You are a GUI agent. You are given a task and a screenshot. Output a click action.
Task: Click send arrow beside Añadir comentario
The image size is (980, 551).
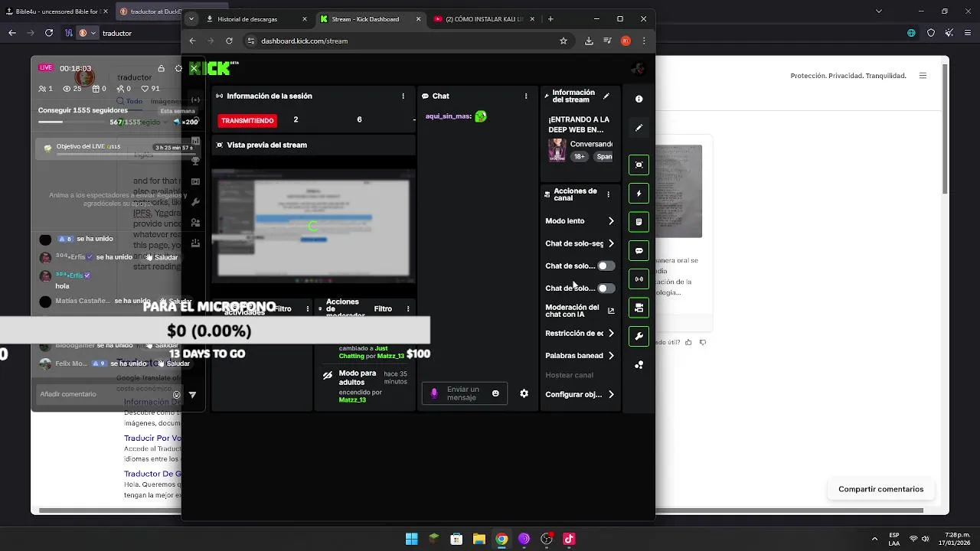click(x=192, y=395)
